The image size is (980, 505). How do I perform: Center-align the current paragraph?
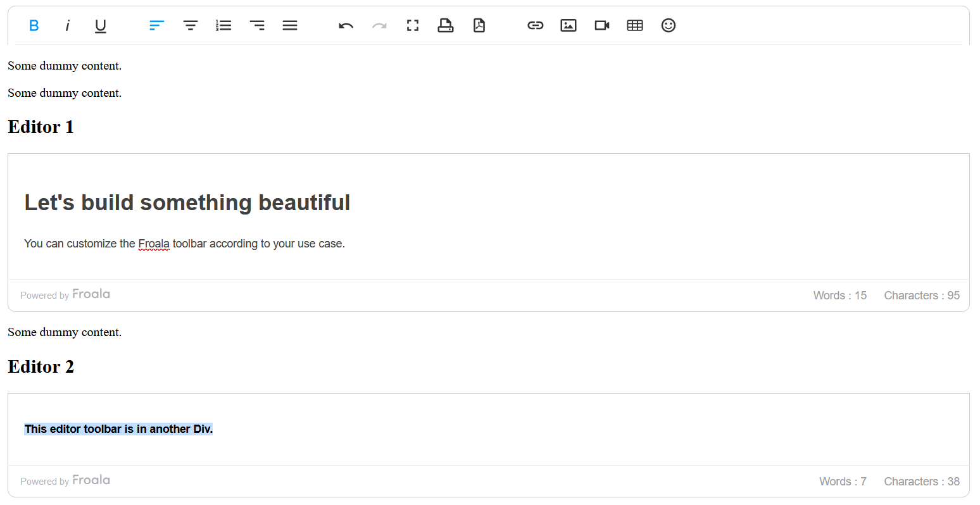pyautogui.click(x=190, y=25)
